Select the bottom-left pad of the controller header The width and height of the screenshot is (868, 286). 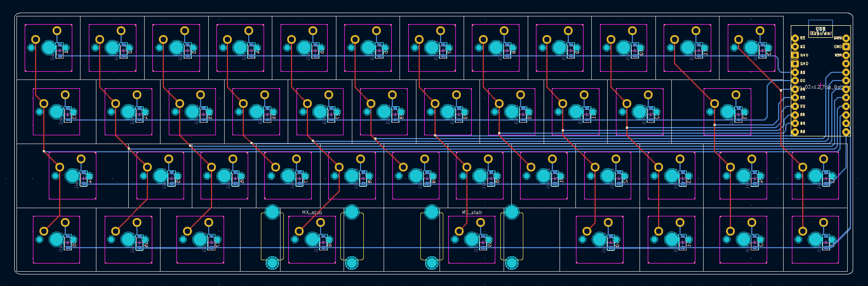point(795,132)
